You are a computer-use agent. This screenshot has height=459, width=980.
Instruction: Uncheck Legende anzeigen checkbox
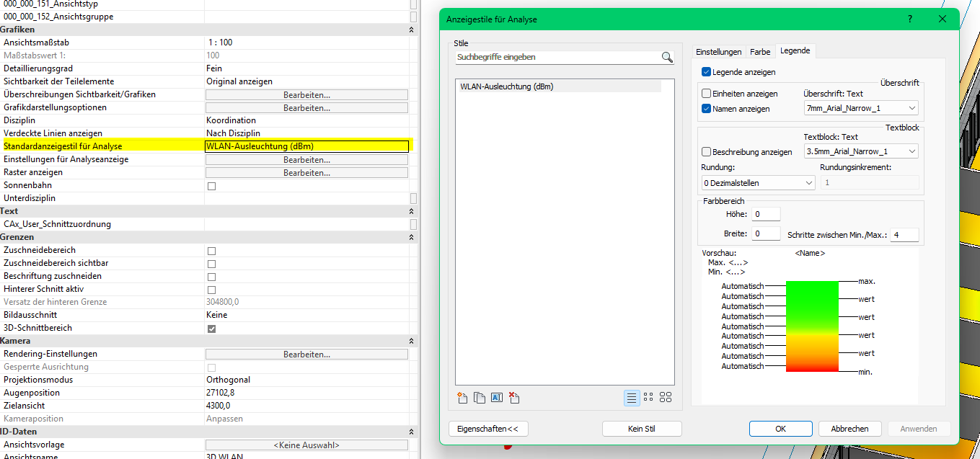point(706,72)
